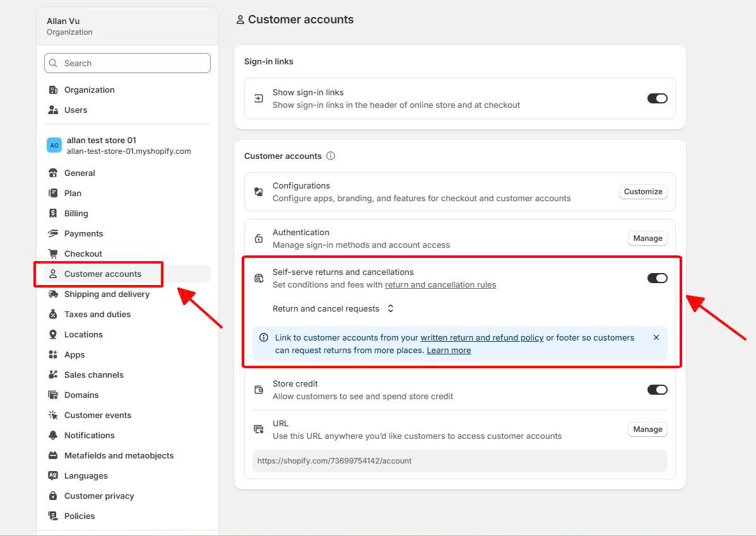
Task: Click the Organization building icon in sidebar
Action: [x=53, y=90]
